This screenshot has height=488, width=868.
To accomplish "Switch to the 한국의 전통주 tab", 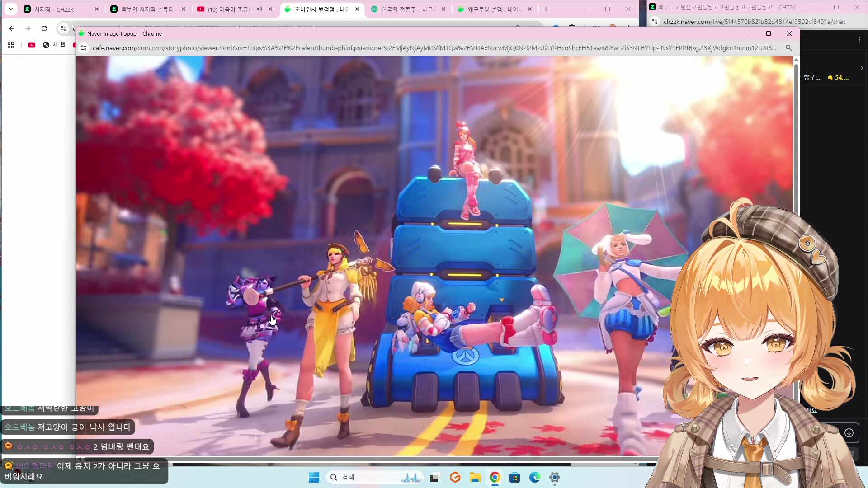I will coord(406,9).
